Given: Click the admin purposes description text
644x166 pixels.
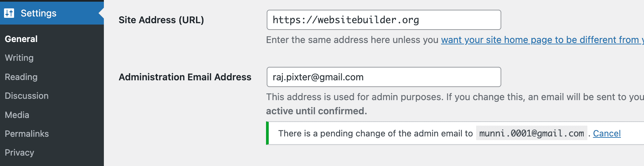Looking at the screenshot, I should (x=455, y=104).
